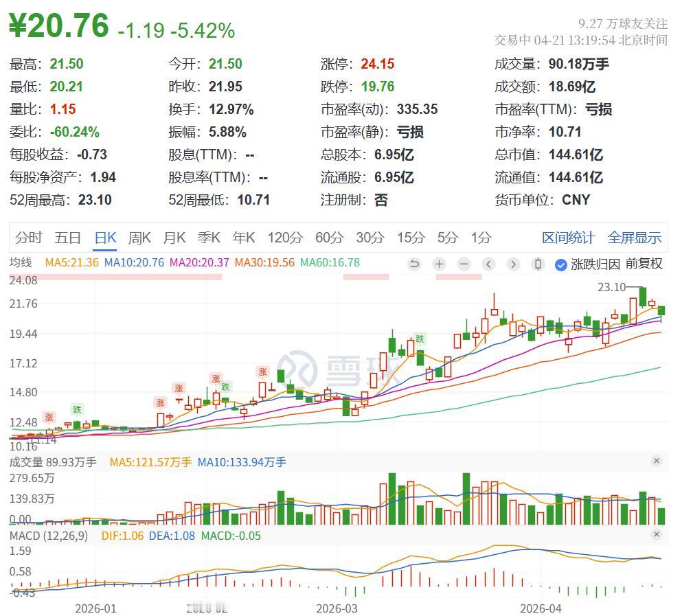Image resolution: width=682 pixels, height=616 pixels.
Task: Toggle the 涨跌归因 checkbox
Action: [561, 264]
